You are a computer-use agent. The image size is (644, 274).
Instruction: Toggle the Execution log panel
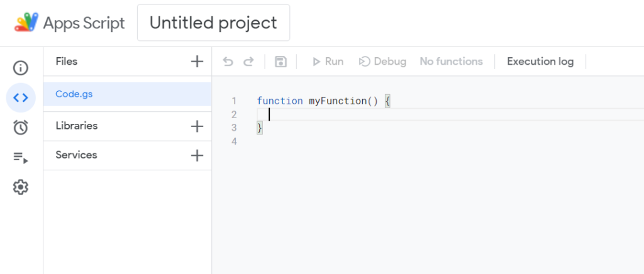pos(540,62)
